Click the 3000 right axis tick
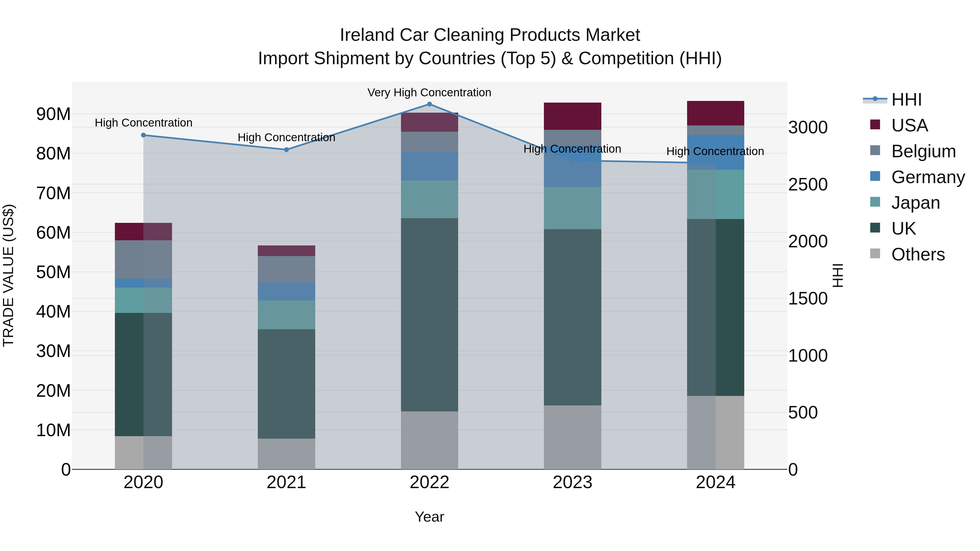Image resolution: width=980 pixels, height=551 pixels. click(x=808, y=127)
